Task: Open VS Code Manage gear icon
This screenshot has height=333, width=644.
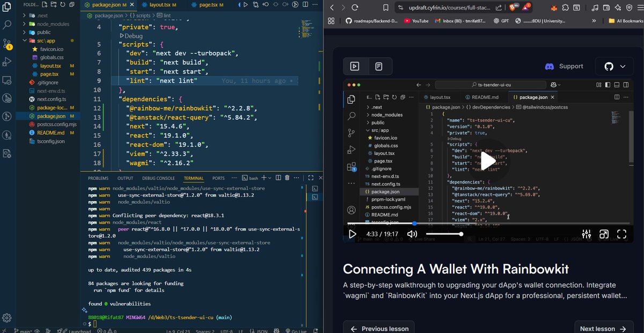Action: (x=7, y=318)
